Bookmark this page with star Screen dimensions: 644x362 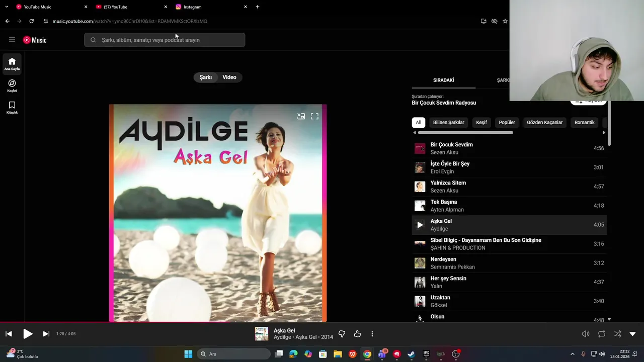[505, 21]
